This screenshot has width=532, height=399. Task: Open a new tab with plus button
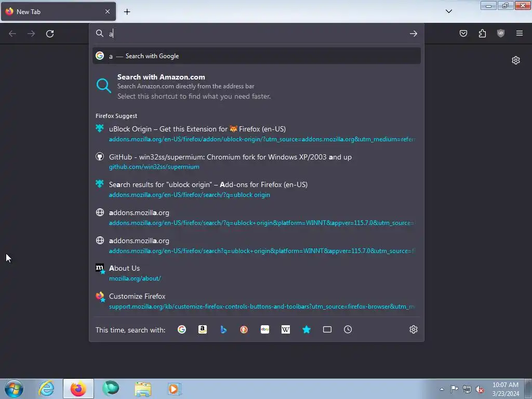click(127, 12)
